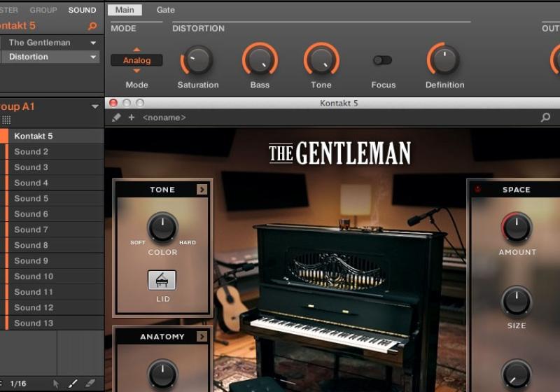Image resolution: width=560 pixels, height=392 pixels.
Task: Select the eraser tool at bottom
Action: (90, 384)
